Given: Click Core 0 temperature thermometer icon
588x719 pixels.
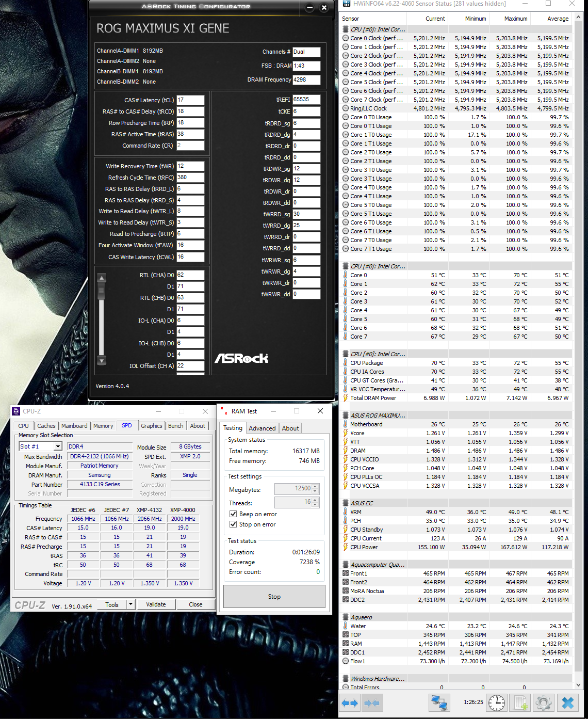Looking at the screenshot, I should pos(346,275).
